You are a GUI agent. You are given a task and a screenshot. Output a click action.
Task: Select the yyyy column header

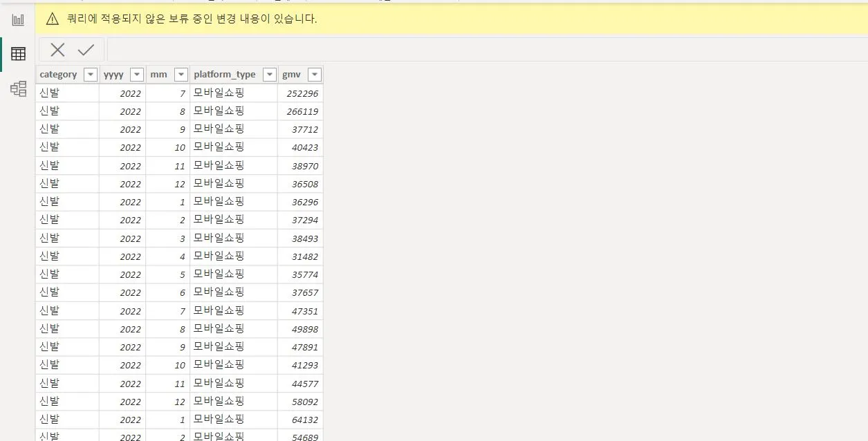tap(122, 75)
